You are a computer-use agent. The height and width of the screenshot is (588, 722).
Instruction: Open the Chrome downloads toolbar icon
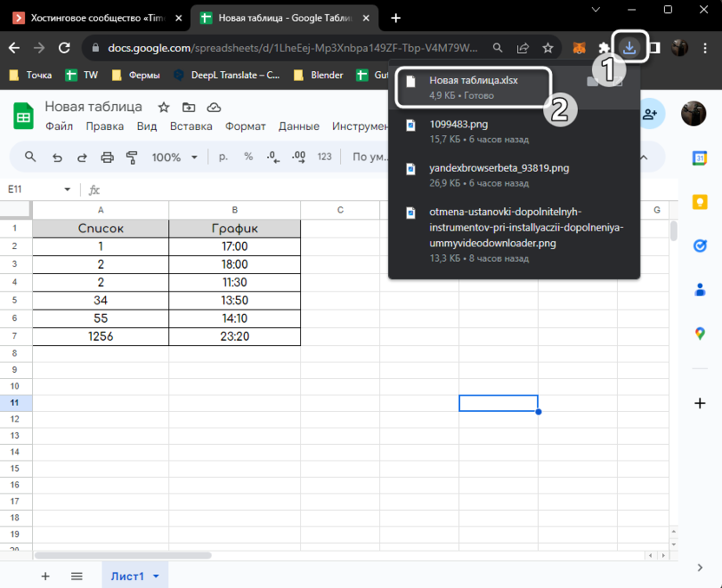click(x=630, y=48)
